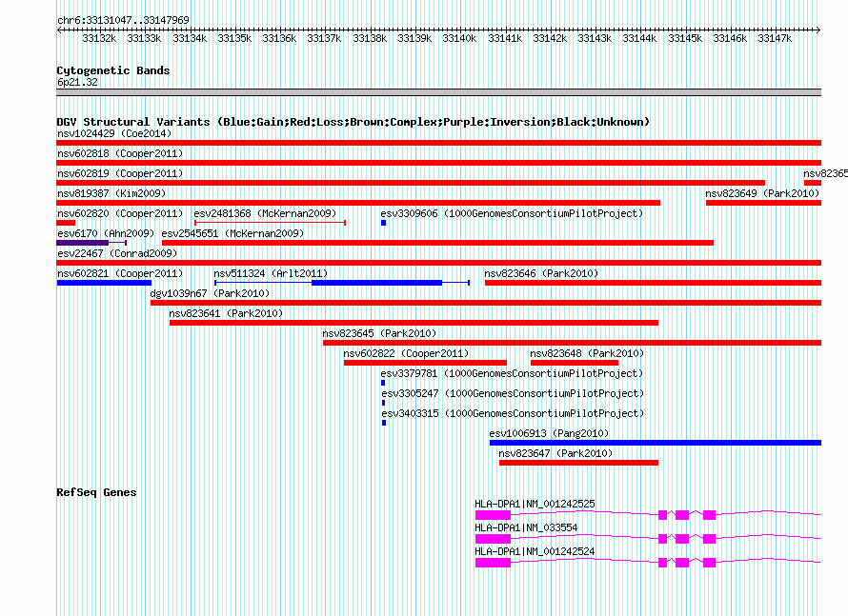Open esv22467 (Conrad2009) variant label
The height and width of the screenshot is (616, 848).
point(117,253)
